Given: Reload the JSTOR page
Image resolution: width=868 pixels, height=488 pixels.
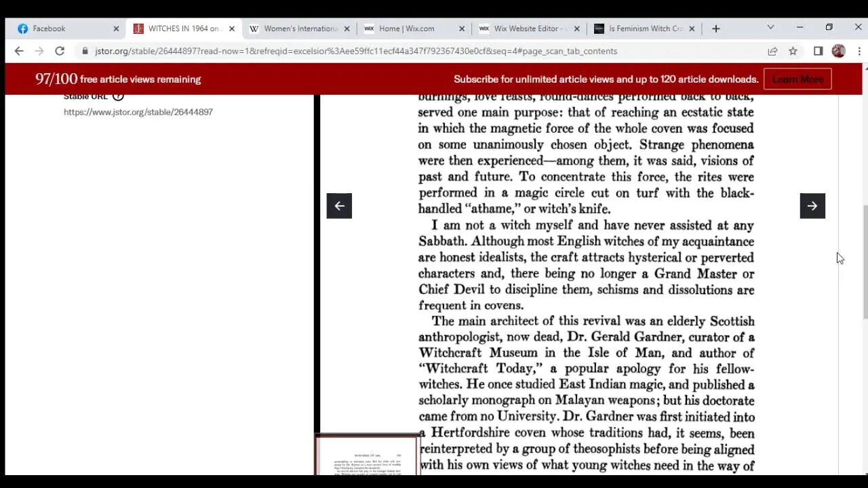Looking at the screenshot, I should 60,51.
